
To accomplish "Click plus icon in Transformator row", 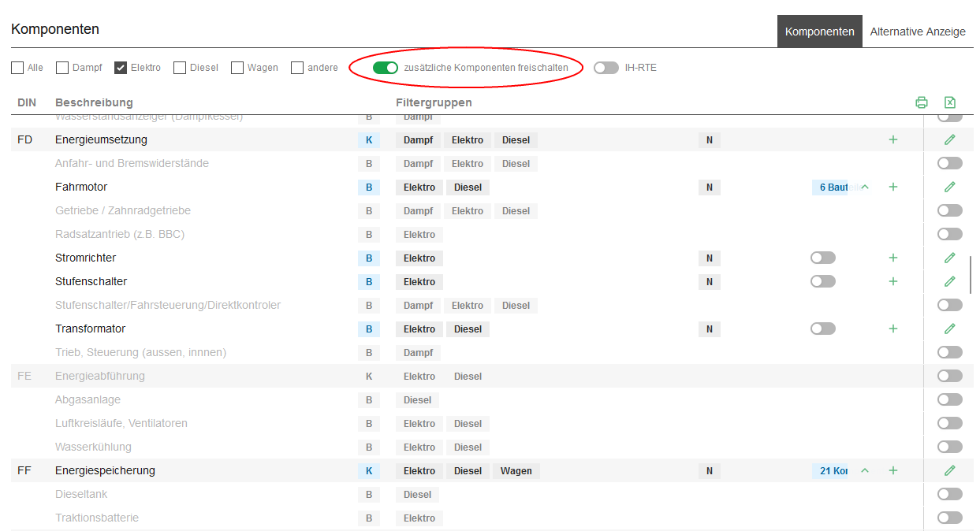I will click(892, 329).
